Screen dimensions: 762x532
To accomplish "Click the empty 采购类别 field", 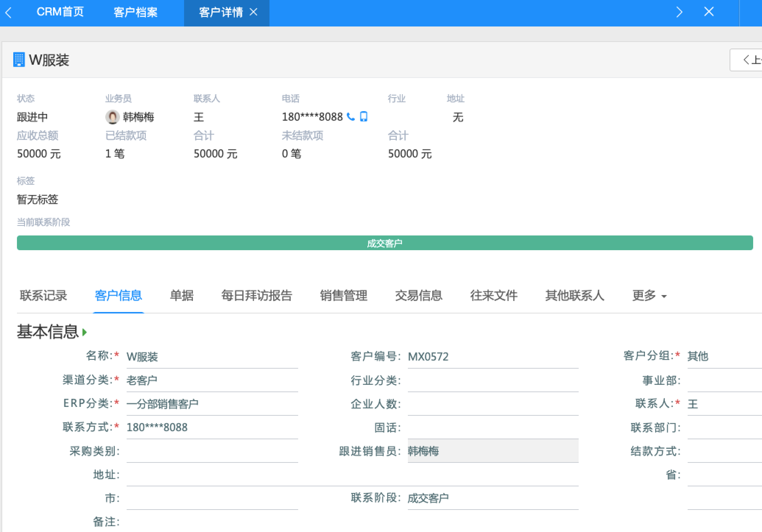I will coord(212,451).
